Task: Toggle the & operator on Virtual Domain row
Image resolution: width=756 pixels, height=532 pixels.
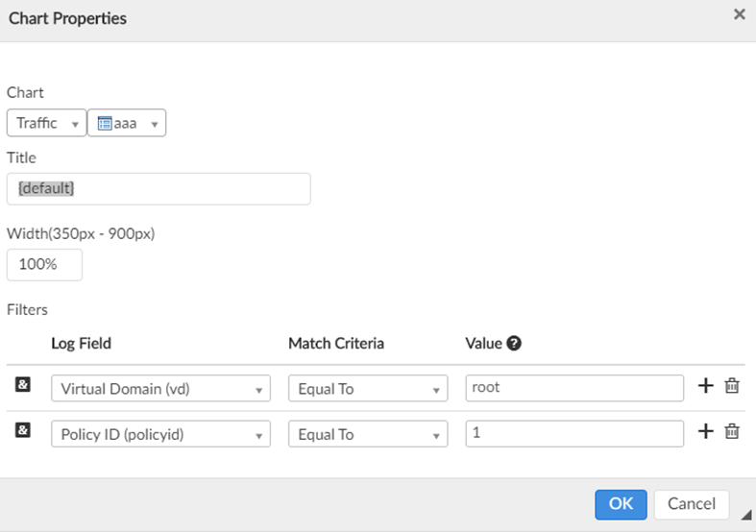Action: [23, 385]
